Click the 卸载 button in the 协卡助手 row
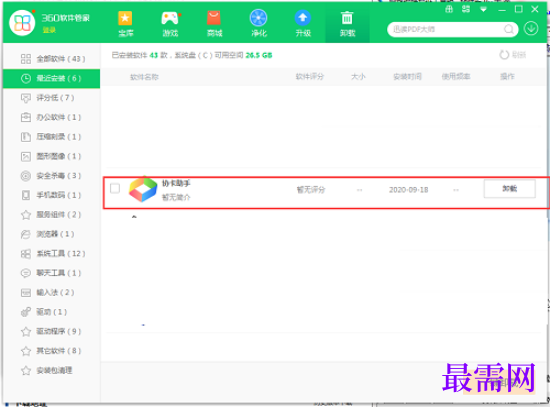The width and height of the screenshot is (554, 409). pos(509,189)
